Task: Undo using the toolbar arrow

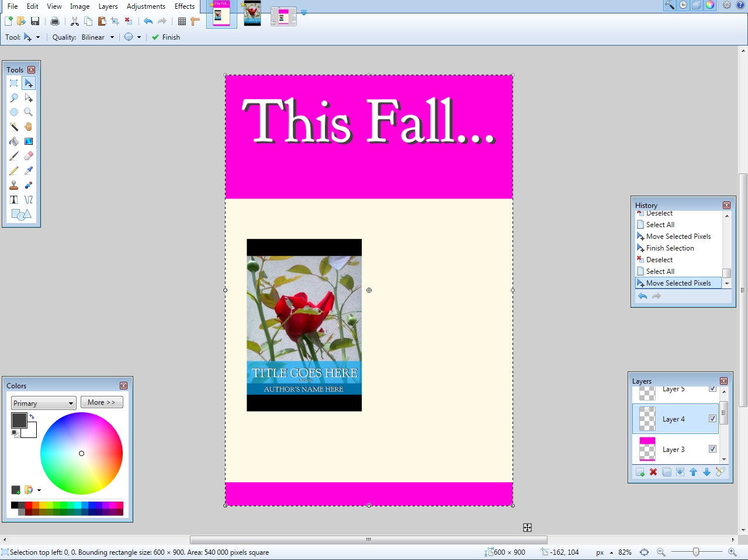Action: (x=148, y=21)
